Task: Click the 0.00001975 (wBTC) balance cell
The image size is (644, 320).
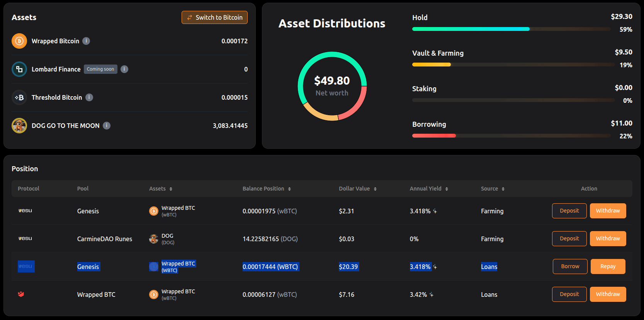Action: [270, 211]
